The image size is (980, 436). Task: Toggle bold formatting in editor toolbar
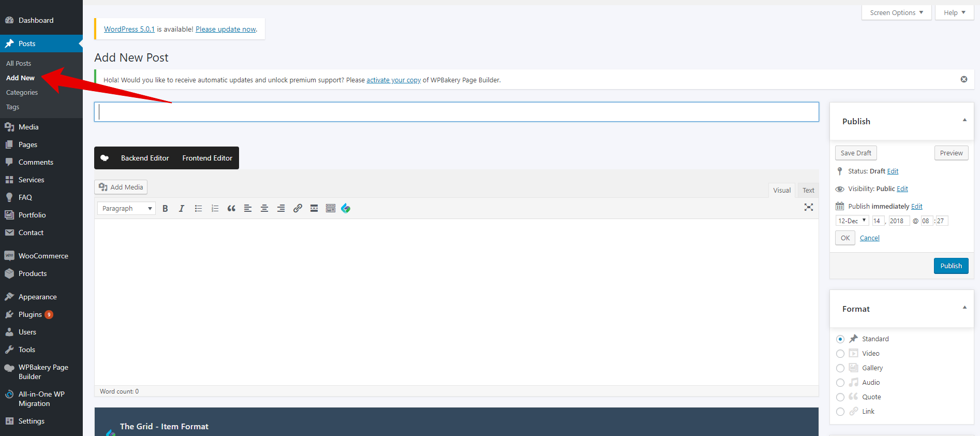tap(165, 208)
